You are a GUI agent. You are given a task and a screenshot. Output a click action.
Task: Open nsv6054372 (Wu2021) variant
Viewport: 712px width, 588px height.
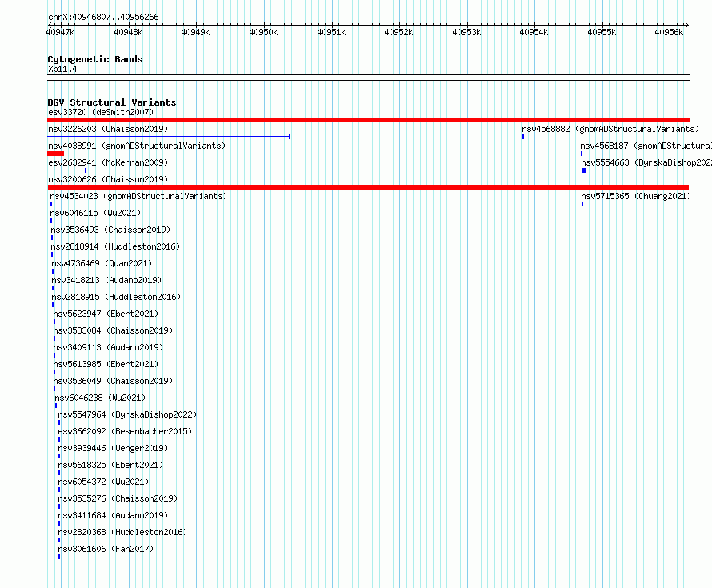tap(103, 482)
